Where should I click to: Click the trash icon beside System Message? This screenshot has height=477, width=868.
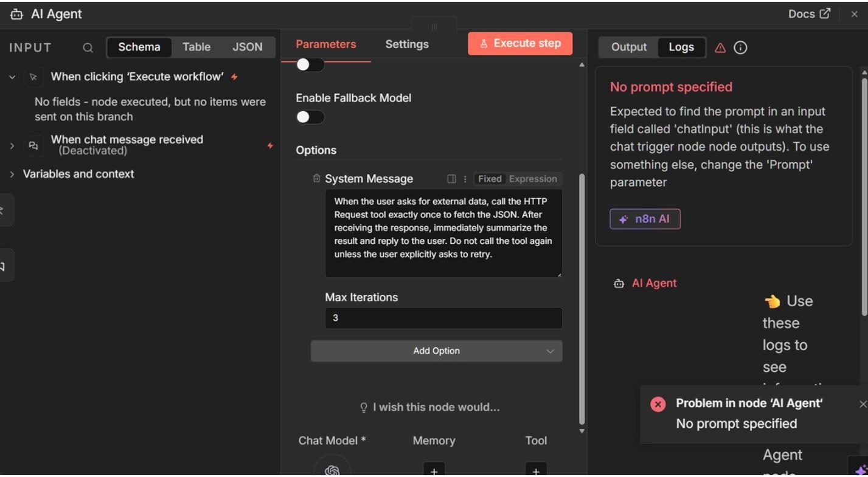pyautogui.click(x=316, y=179)
